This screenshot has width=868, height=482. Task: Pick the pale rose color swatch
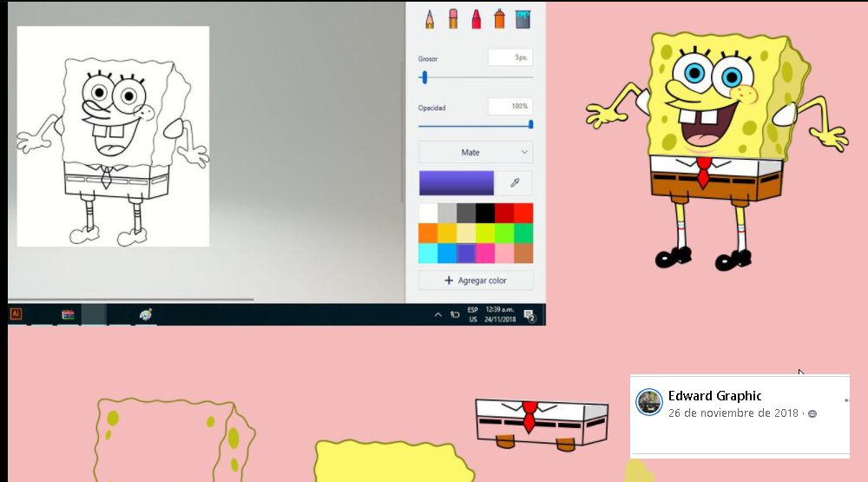pos(504,254)
